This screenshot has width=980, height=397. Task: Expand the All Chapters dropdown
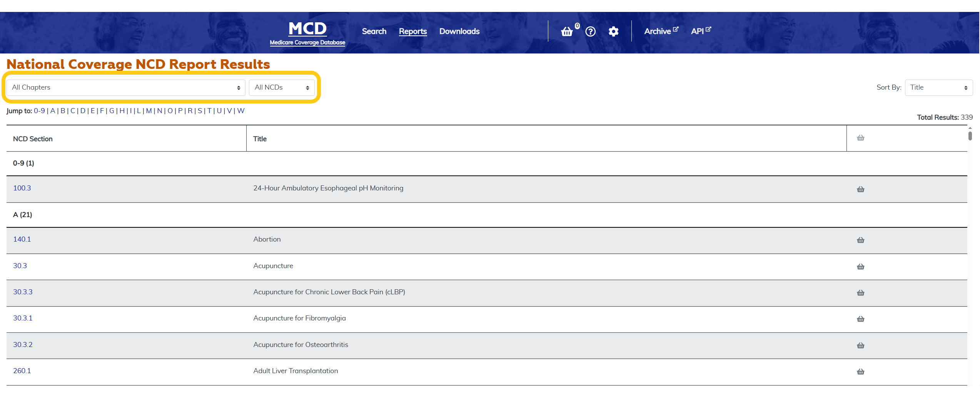click(x=126, y=88)
